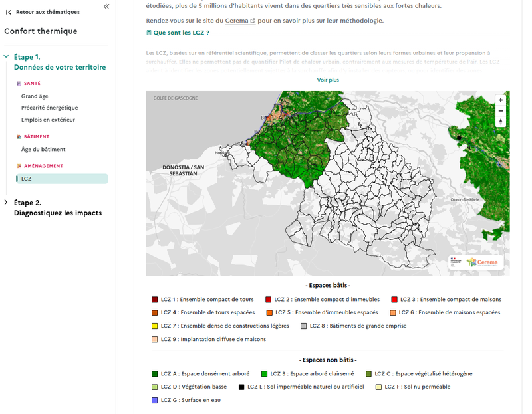Click external link icon next to Cerema
The height and width of the screenshot is (414, 532).
pos(253,21)
